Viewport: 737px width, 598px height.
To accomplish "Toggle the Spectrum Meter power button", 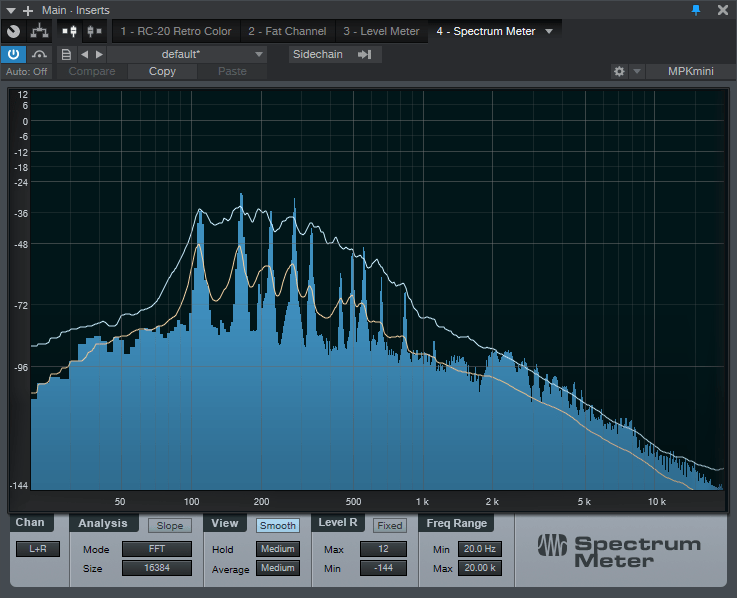I will coord(14,54).
